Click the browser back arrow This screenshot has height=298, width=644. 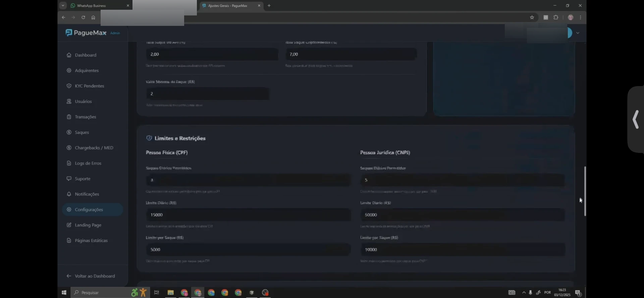[63, 17]
